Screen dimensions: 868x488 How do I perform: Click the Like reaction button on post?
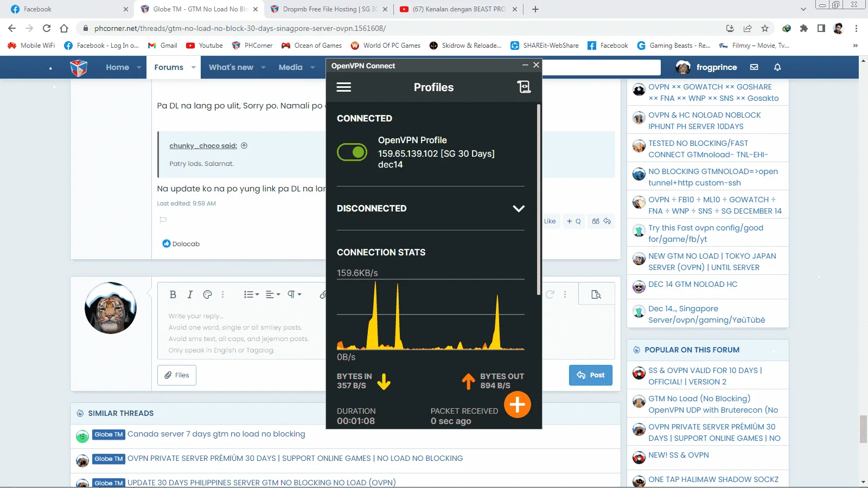tap(550, 221)
